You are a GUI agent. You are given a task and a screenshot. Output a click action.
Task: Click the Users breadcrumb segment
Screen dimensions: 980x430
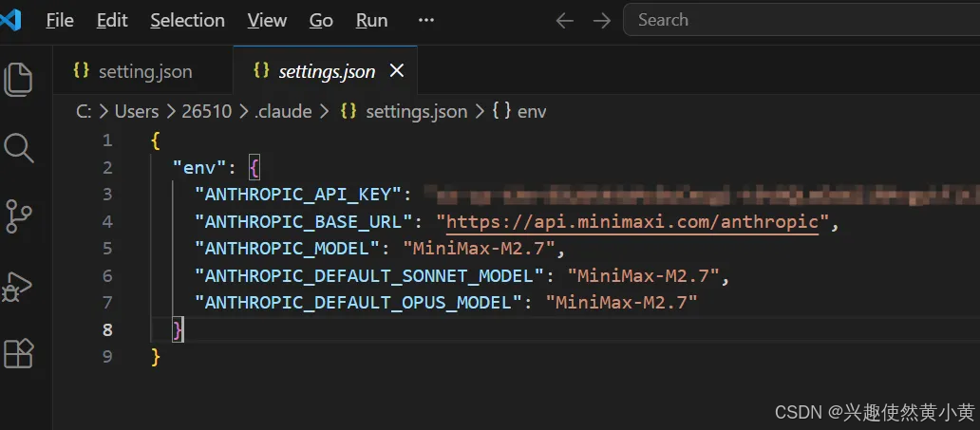click(136, 112)
